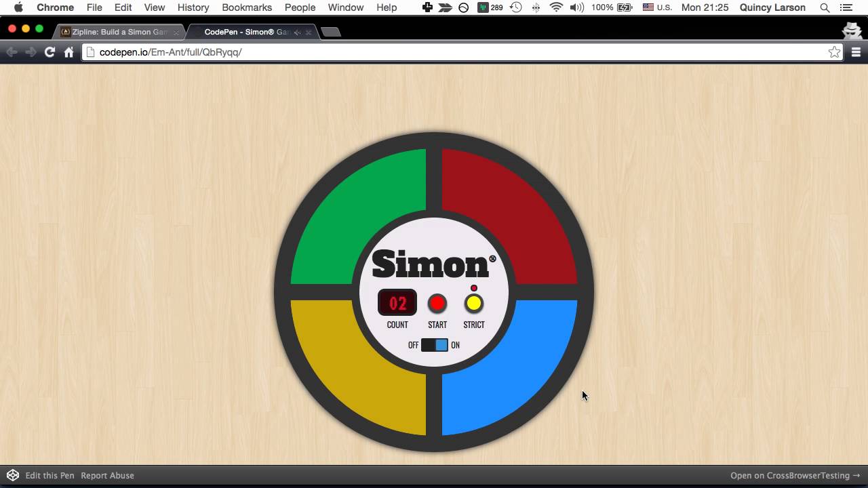Open the Apple menu
Viewport: 868px width, 488px height.
pos(18,7)
